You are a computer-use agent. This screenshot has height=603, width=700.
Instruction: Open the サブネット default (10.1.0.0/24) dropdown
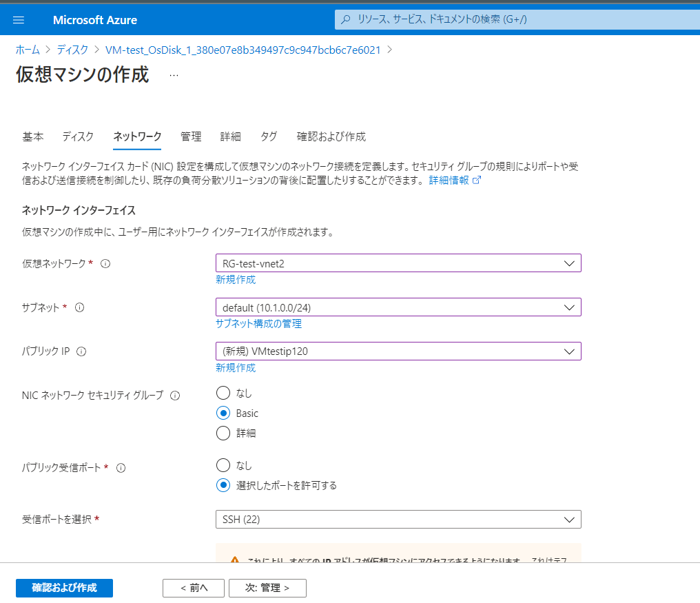(x=398, y=307)
